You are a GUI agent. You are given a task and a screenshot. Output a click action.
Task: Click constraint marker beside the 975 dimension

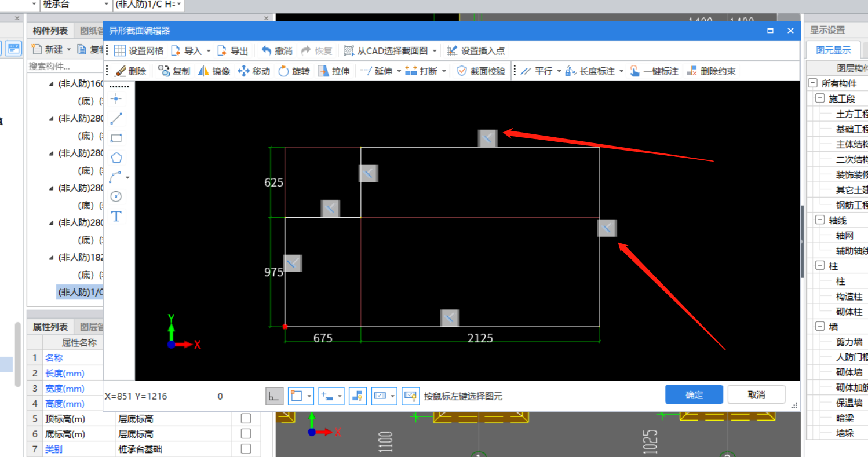click(293, 264)
